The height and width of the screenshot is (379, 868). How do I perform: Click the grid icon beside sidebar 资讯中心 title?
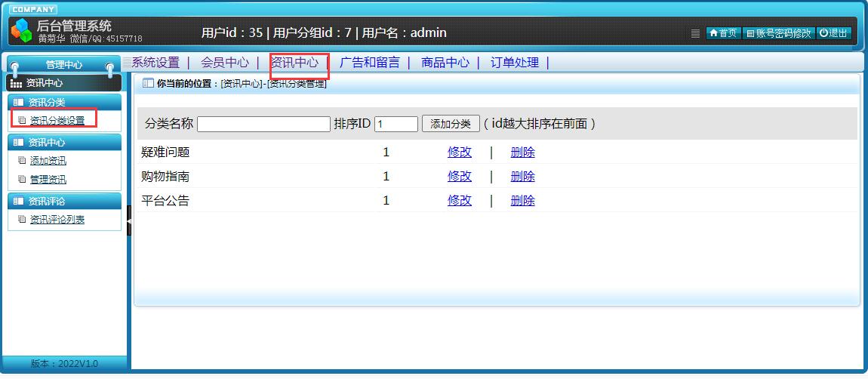[16, 84]
